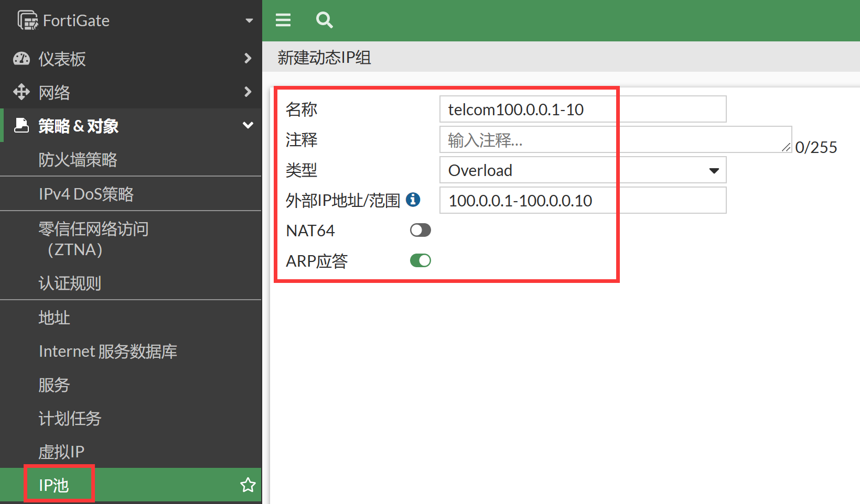Open the 地址 page link

(x=54, y=317)
